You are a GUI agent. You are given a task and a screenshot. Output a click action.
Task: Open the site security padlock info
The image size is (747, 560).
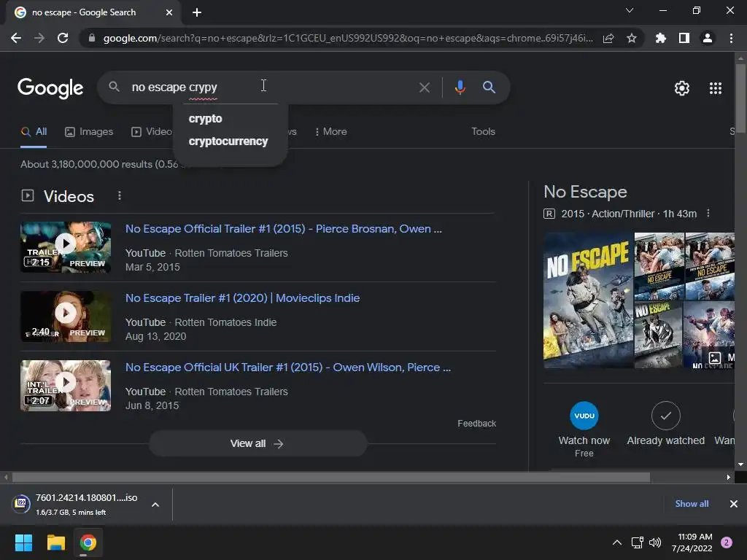click(92, 38)
